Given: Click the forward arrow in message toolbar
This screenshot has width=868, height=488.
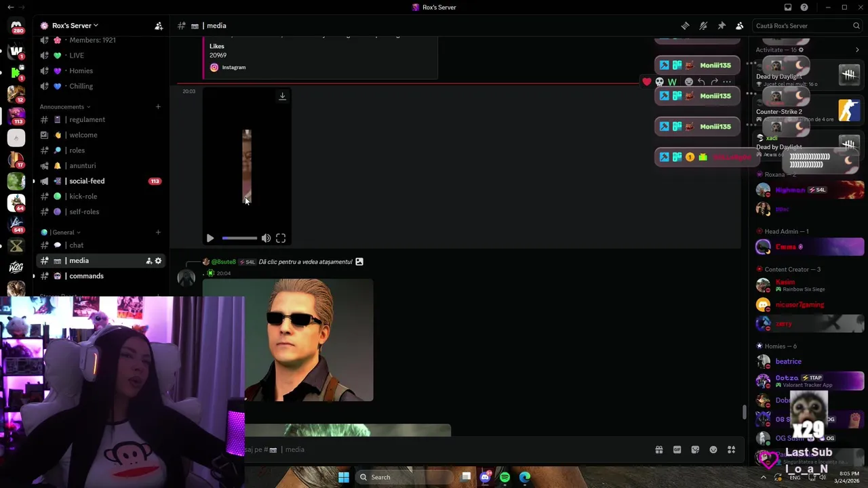Looking at the screenshot, I should pyautogui.click(x=714, y=82).
